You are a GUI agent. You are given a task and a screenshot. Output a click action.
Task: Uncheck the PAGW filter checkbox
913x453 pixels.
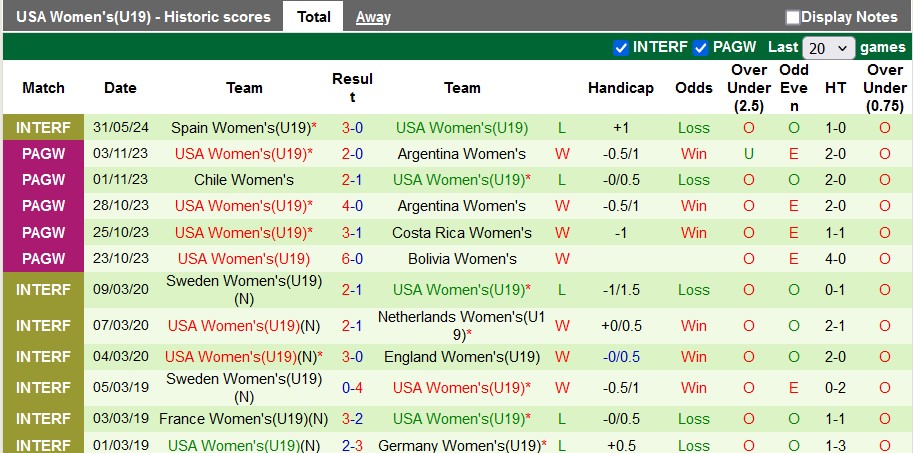click(x=700, y=48)
